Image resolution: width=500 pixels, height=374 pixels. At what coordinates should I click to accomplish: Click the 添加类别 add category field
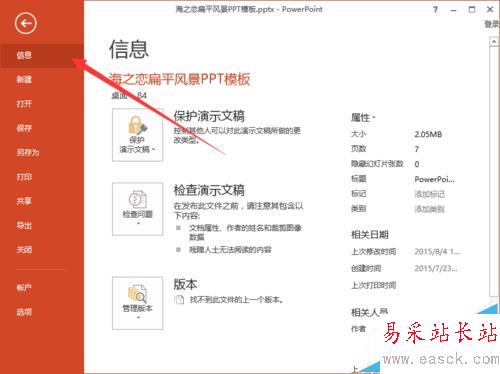click(429, 209)
